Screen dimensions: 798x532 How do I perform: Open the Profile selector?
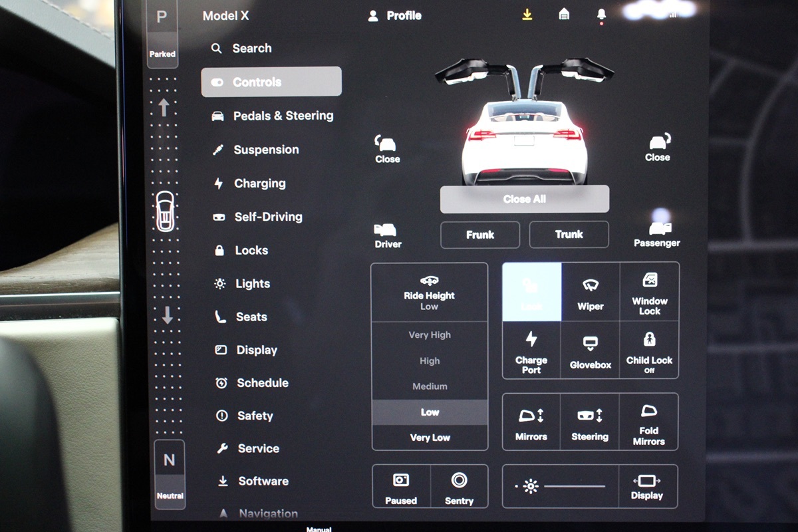click(x=395, y=15)
